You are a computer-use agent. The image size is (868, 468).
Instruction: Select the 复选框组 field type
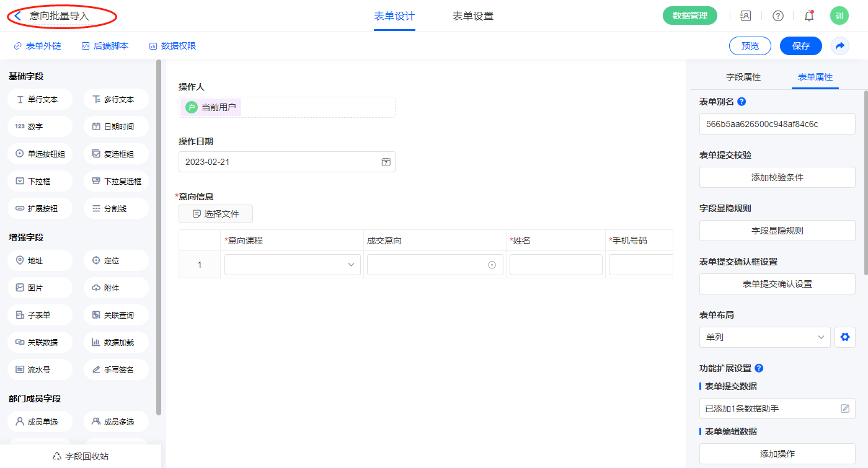coord(116,154)
